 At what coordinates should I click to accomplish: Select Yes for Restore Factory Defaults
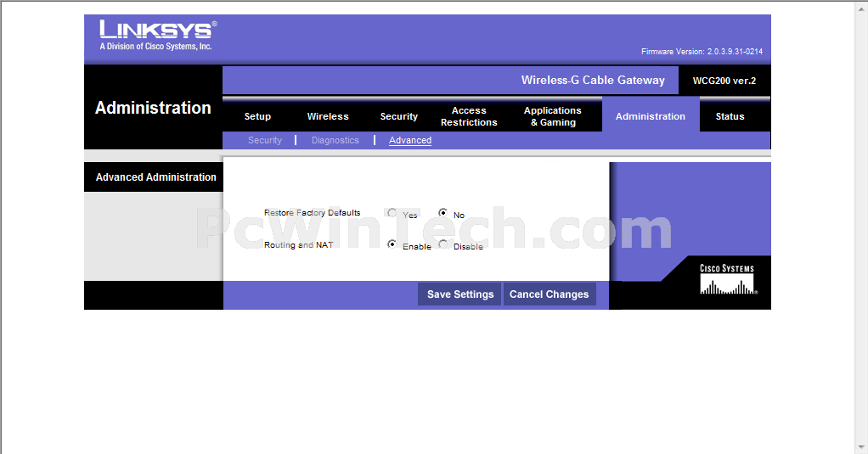click(x=392, y=213)
